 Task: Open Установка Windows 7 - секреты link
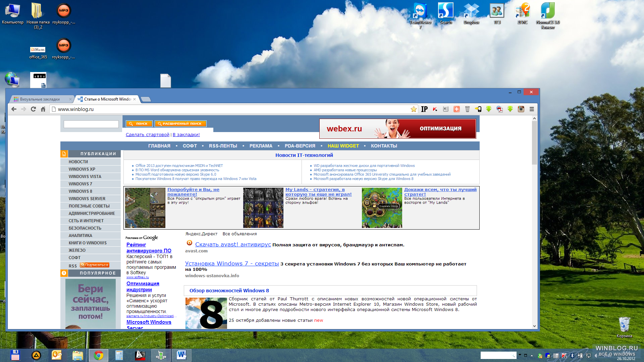(232, 264)
